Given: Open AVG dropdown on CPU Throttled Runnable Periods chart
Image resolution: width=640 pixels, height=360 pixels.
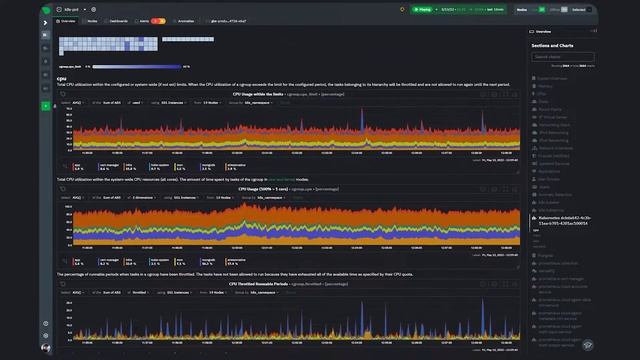Looking at the screenshot, I should [78, 293].
